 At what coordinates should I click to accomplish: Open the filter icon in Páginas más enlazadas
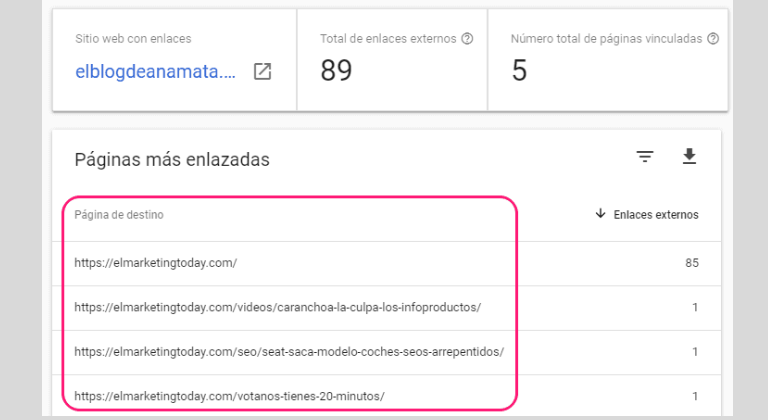645,157
